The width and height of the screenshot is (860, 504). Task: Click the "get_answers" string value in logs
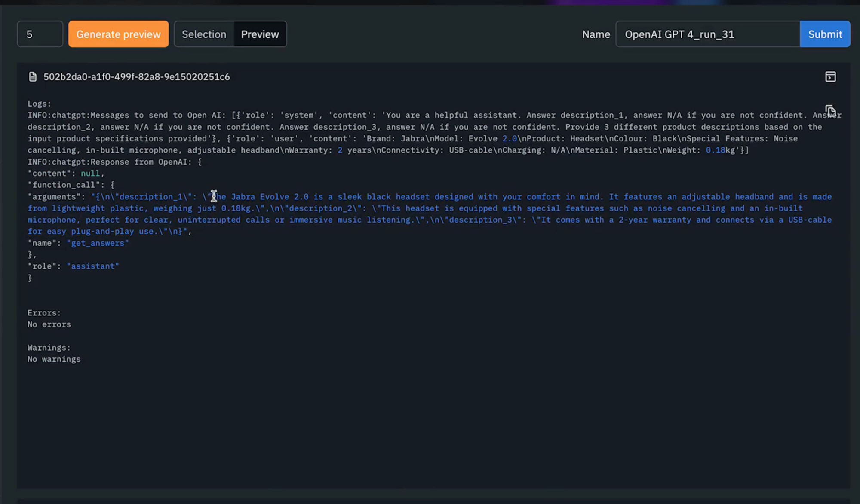98,243
